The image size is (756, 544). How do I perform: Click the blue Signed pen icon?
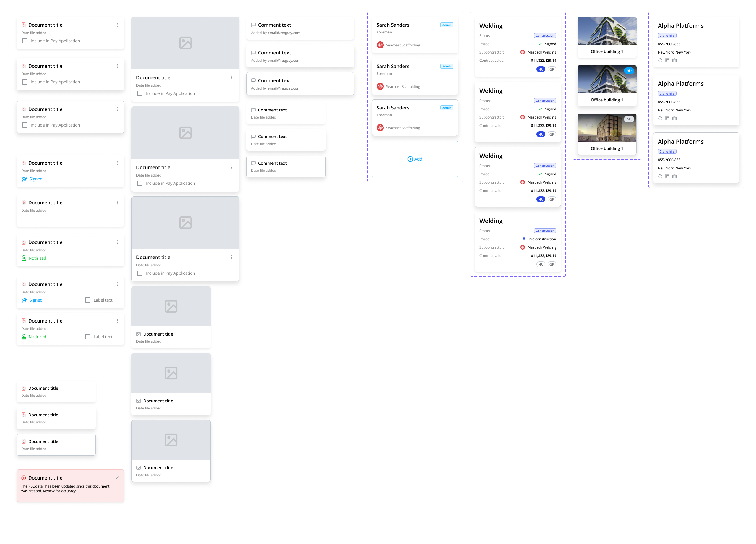[x=24, y=179]
